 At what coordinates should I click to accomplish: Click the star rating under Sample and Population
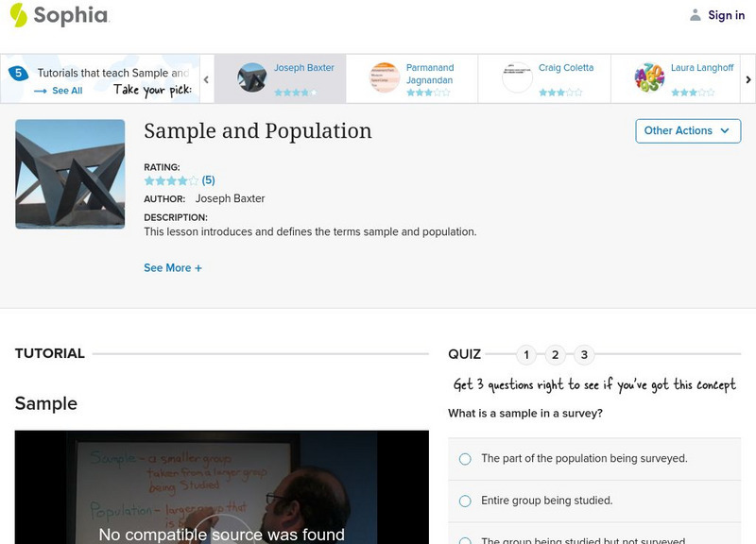[171, 180]
